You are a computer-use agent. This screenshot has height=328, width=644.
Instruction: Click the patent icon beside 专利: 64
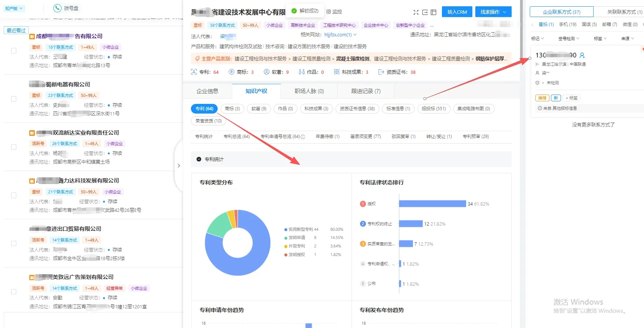tap(194, 72)
